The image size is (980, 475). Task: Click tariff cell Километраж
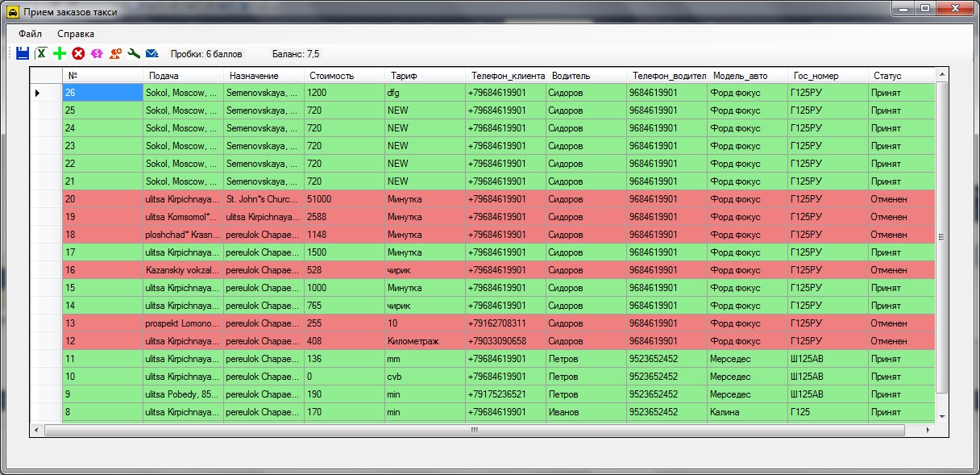(425, 341)
